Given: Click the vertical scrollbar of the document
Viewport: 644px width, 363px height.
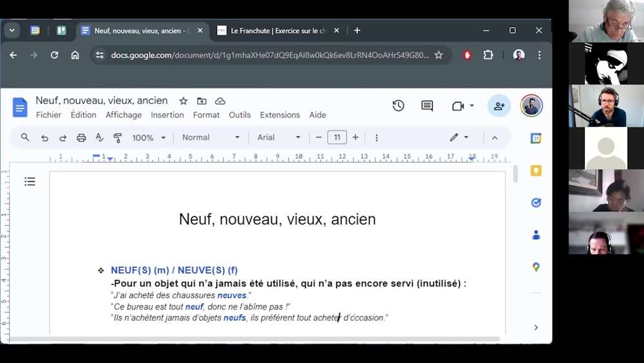Looking at the screenshot, I should click(515, 173).
